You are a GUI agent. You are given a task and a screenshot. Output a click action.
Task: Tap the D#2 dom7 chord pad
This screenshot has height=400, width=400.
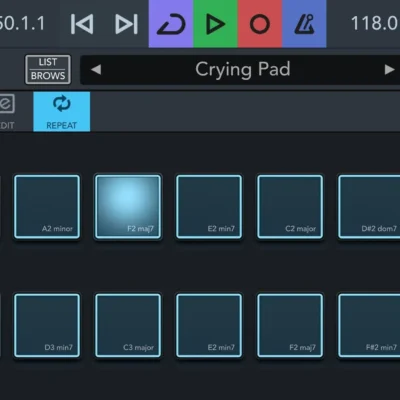[x=369, y=207]
